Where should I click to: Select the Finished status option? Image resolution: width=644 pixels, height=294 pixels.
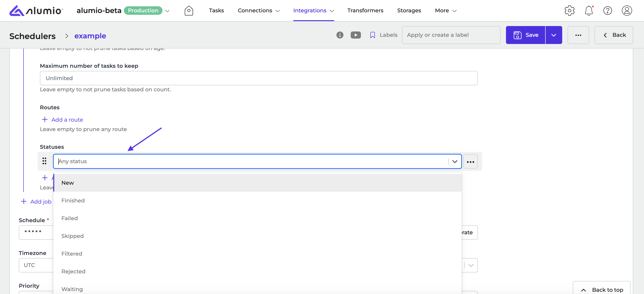click(73, 200)
